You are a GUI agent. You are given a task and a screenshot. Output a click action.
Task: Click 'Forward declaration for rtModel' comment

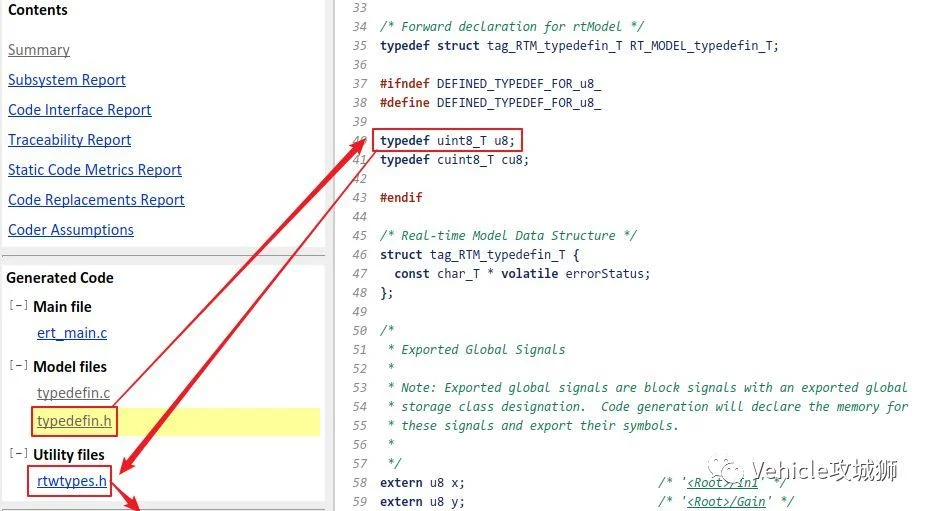click(x=512, y=27)
